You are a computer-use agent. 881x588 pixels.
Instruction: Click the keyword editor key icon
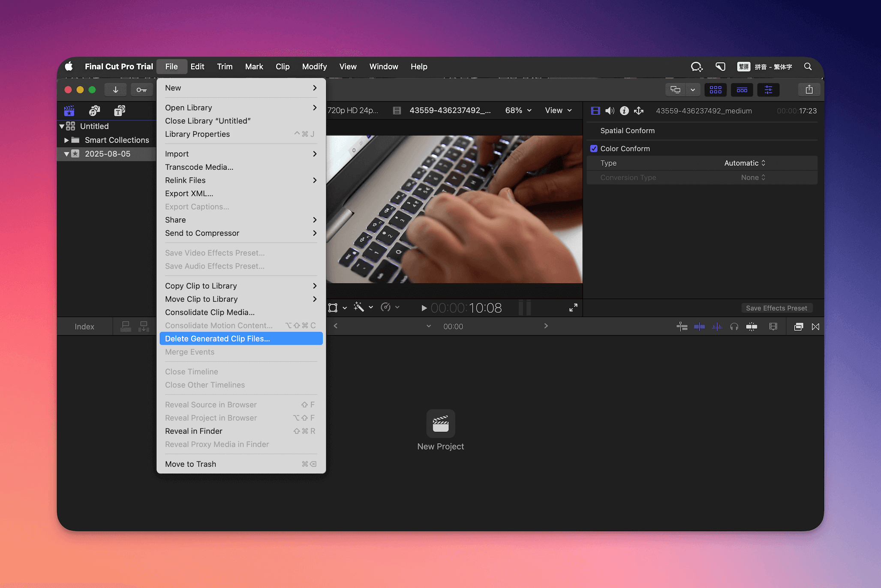(141, 90)
